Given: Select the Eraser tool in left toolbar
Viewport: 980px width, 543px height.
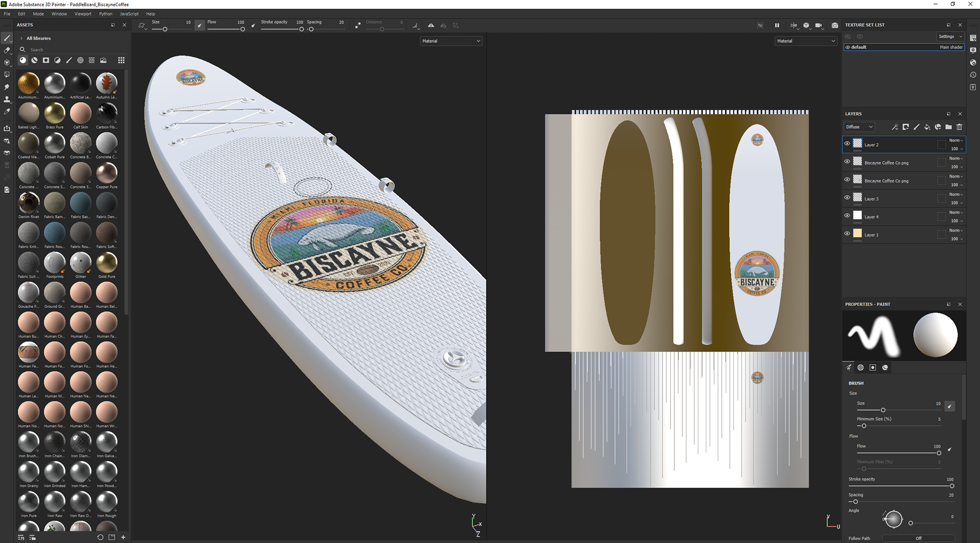Looking at the screenshot, I should (7, 50).
